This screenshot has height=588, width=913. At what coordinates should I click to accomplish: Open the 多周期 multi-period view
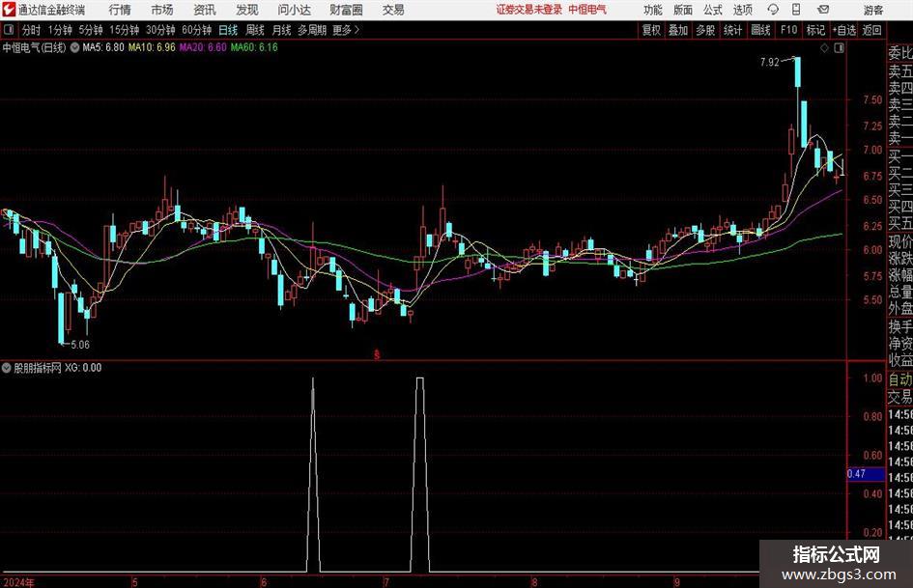point(312,30)
